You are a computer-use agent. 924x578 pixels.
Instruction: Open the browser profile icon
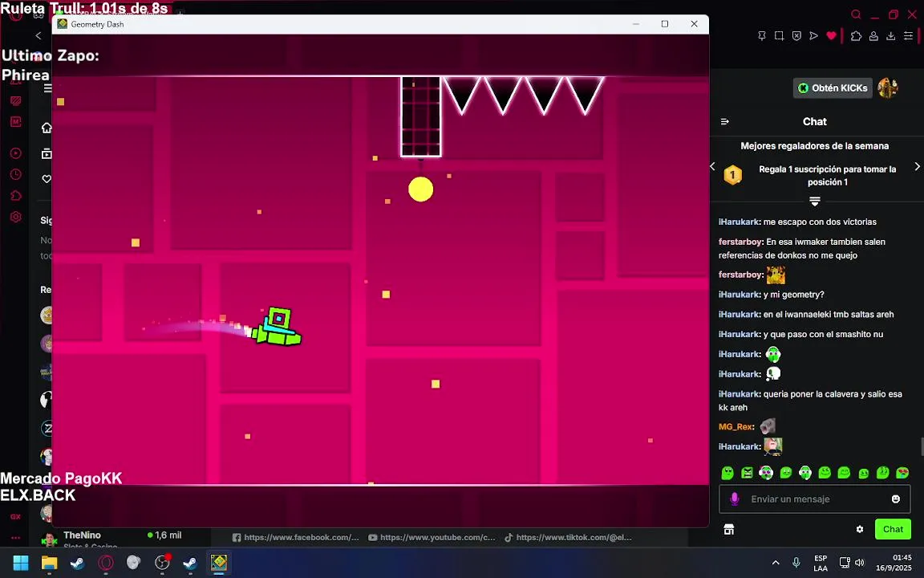point(874,36)
